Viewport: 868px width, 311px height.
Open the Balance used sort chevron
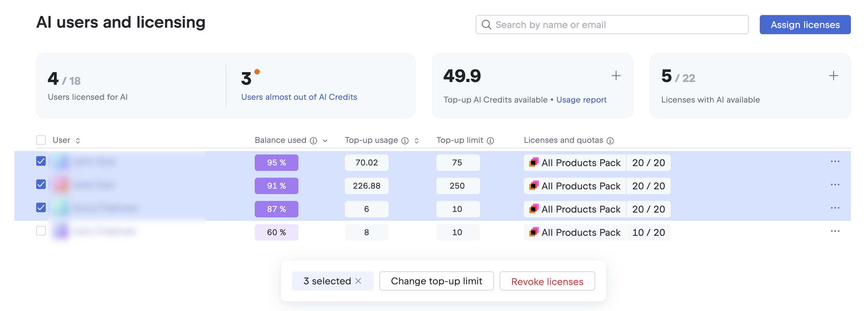click(325, 140)
